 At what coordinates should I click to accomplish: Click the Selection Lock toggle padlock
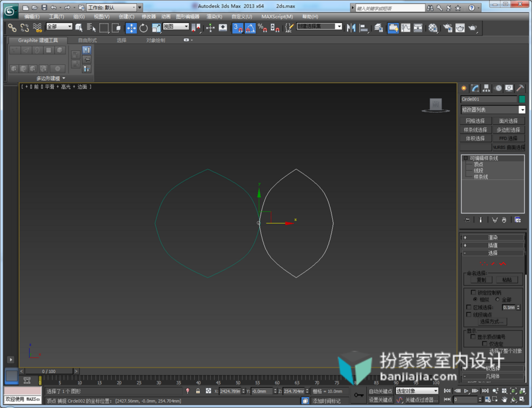point(198,391)
